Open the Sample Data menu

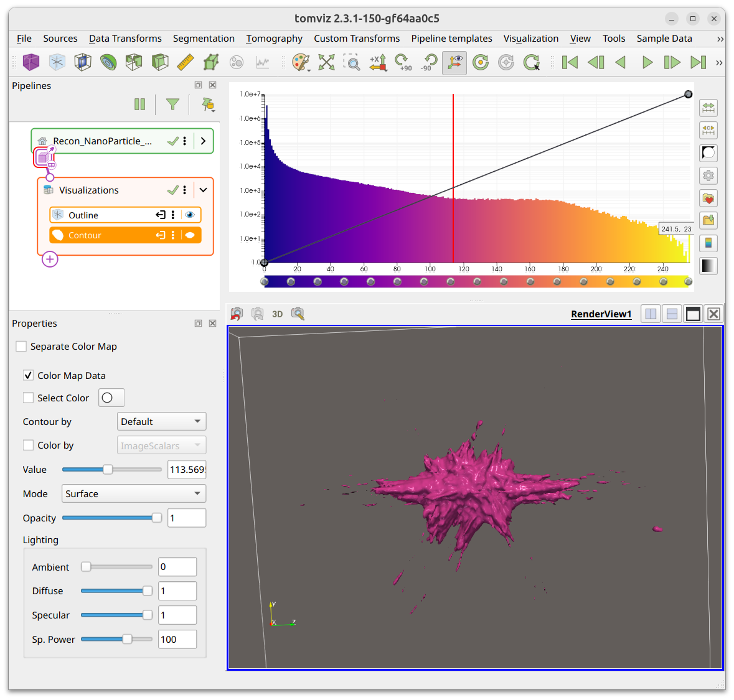pyautogui.click(x=664, y=39)
